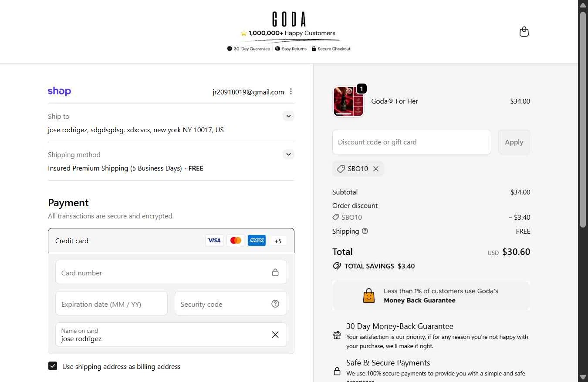Click the Name on card field

pyautogui.click(x=171, y=335)
